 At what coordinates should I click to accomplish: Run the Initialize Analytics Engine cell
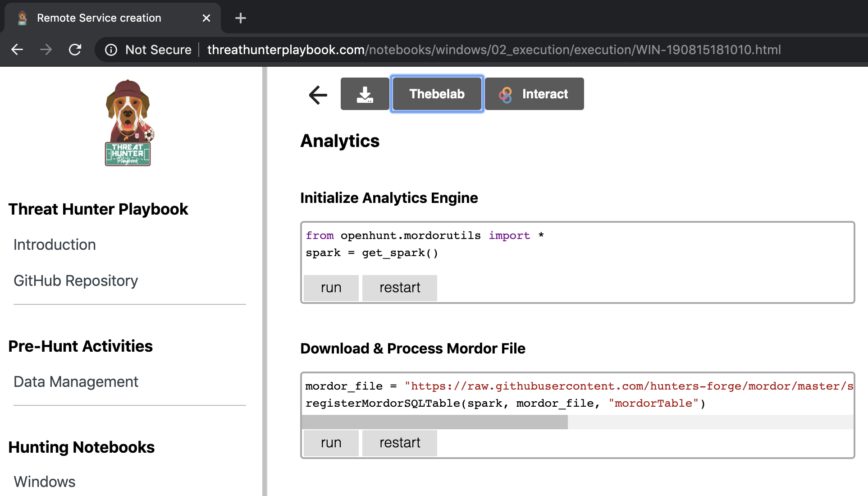[331, 288]
